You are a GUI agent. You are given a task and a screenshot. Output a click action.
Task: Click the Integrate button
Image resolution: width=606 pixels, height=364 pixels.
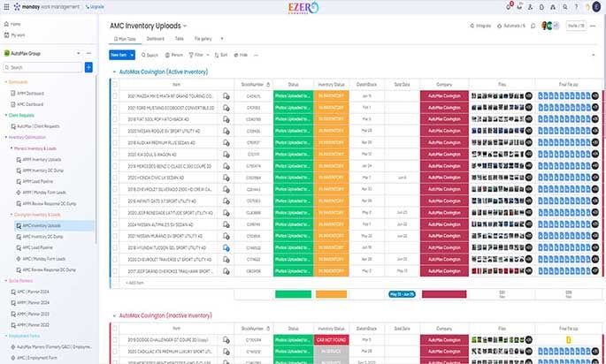click(x=480, y=26)
